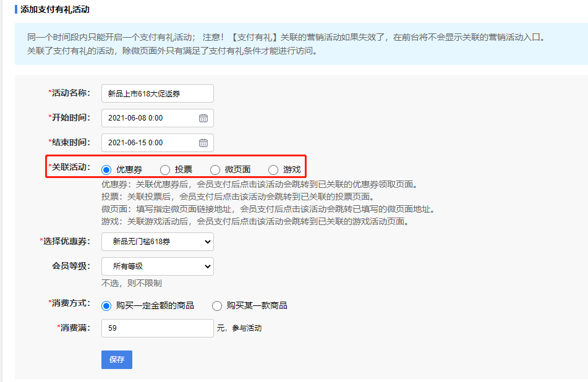
Task: Click the 元，参与活动 text
Action: click(239, 328)
